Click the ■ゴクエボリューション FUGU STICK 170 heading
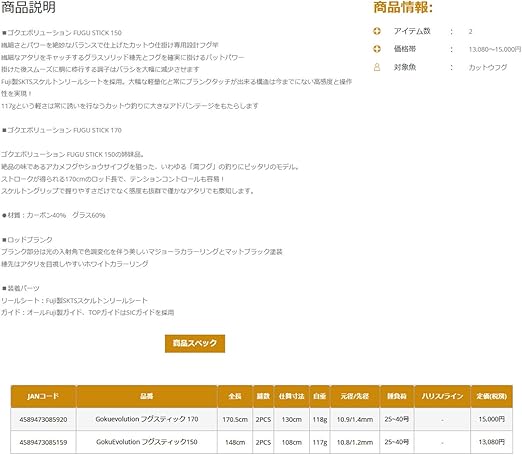Screen dimensions: 522x455 coord(62,130)
